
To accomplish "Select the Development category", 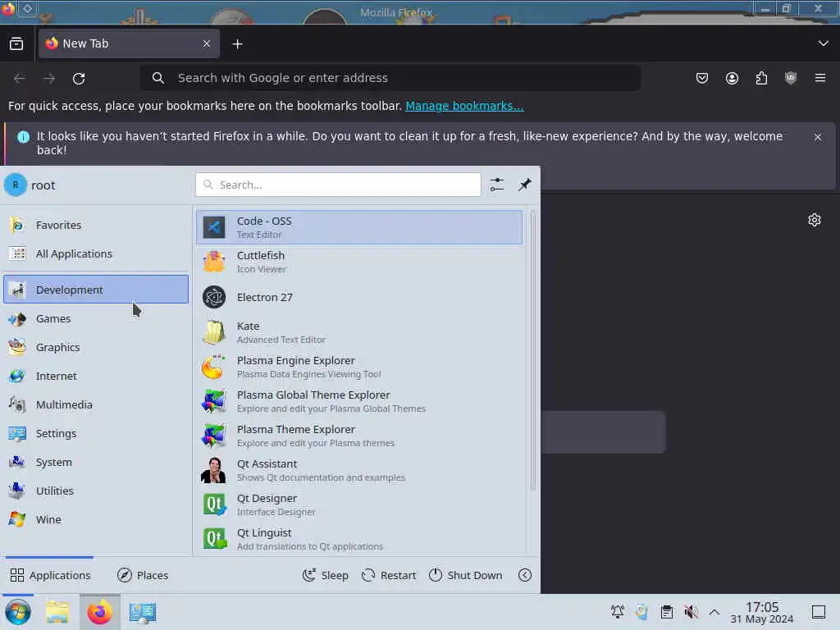I will click(x=96, y=290).
